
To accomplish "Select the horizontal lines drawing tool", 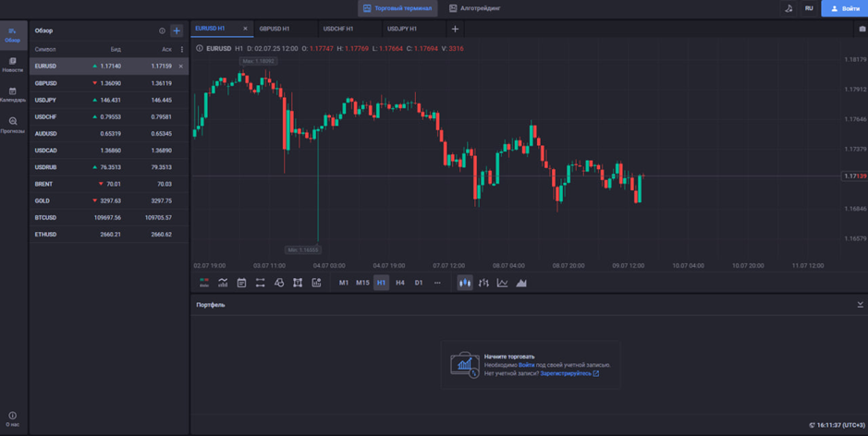I will click(260, 283).
